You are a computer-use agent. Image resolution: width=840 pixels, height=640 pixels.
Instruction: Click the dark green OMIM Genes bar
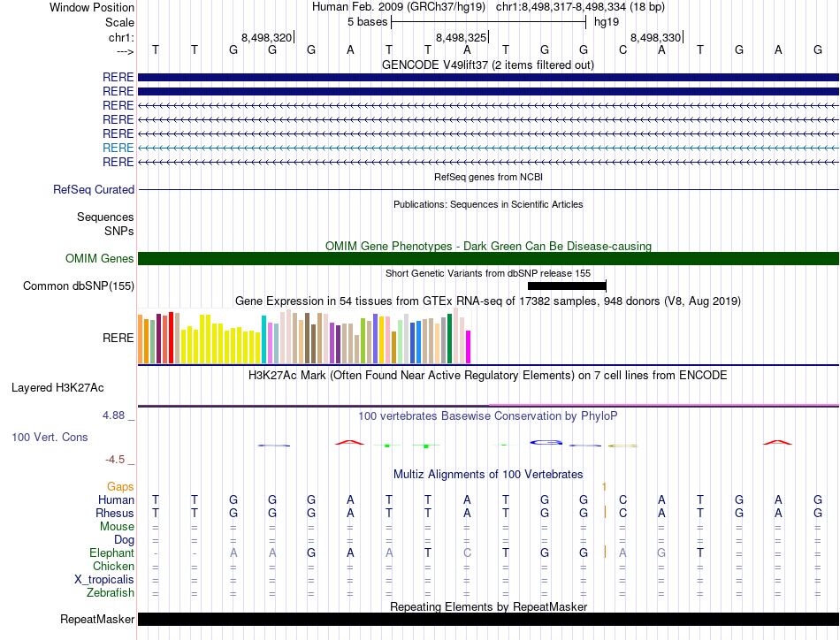(x=488, y=258)
